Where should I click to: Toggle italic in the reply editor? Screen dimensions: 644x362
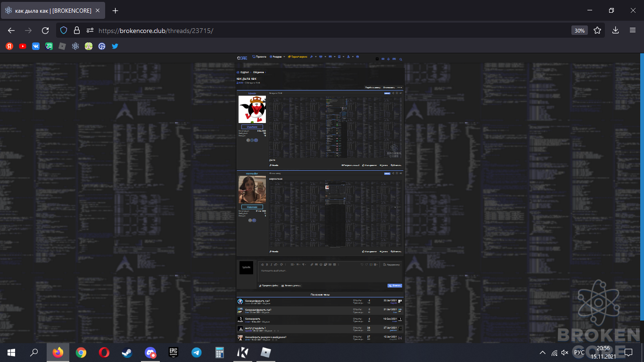click(271, 264)
